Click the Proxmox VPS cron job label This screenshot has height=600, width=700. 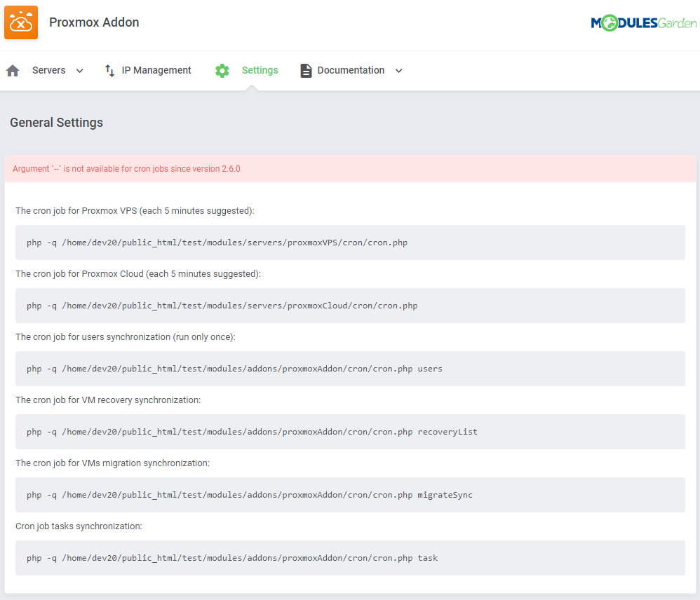pos(135,210)
